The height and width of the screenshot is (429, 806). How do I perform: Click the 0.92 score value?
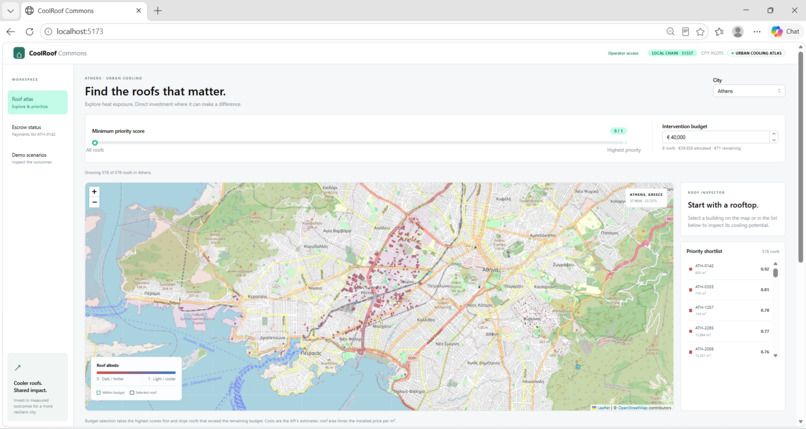point(765,269)
